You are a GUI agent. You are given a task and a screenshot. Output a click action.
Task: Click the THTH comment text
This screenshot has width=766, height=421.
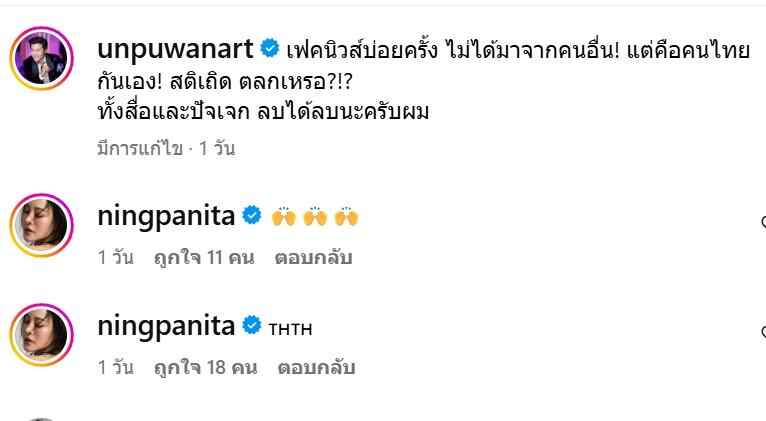point(290,330)
